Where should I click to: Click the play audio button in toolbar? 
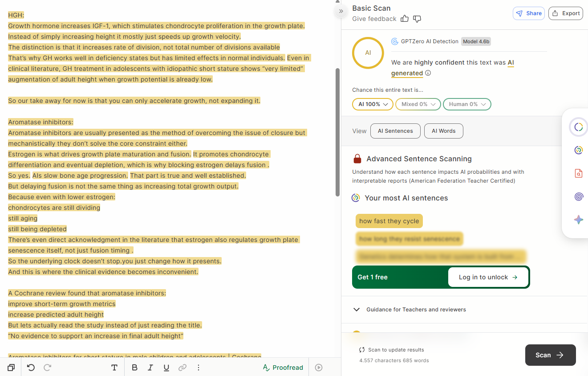point(319,368)
